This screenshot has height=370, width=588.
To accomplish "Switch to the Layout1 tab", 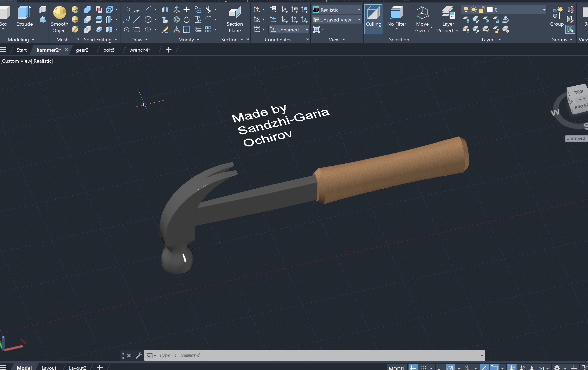I will click(50, 368).
